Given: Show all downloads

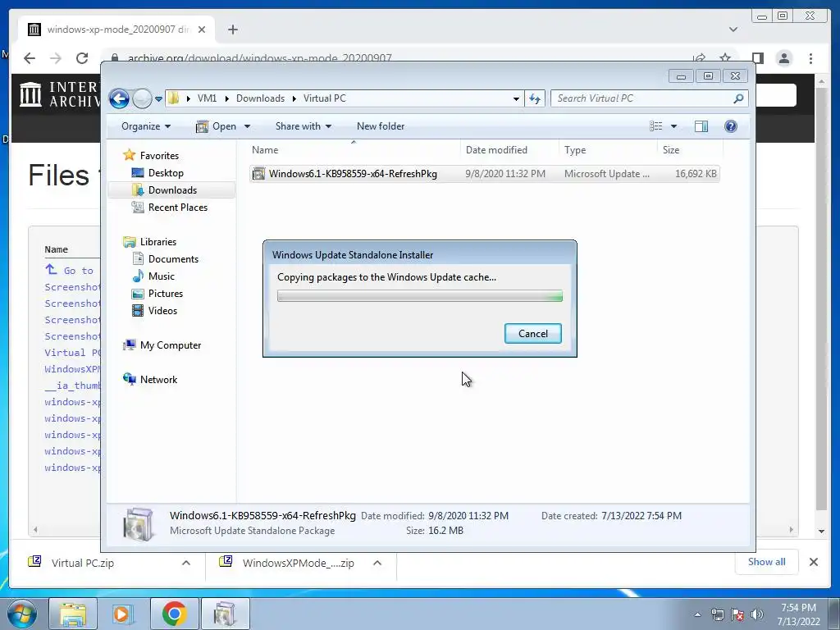Looking at the screenshot, I should click(x=766, y=561).
